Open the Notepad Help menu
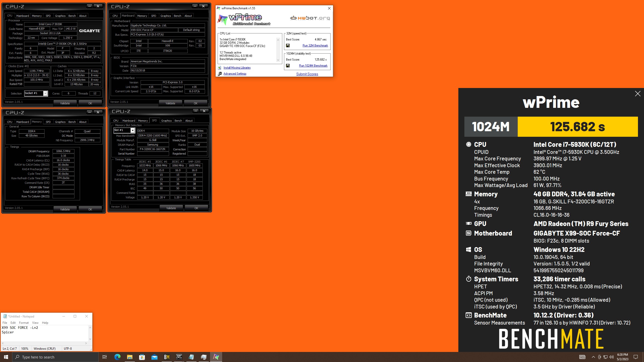Viewport: 644px width, 362px height. pos(45,323)
